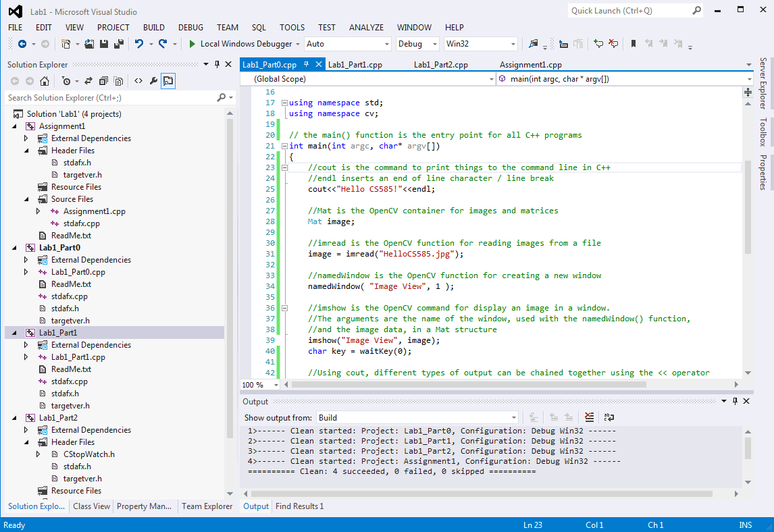The image size is (774, 532).
Task: Open the Class View panel
Action: coord(91,506)
